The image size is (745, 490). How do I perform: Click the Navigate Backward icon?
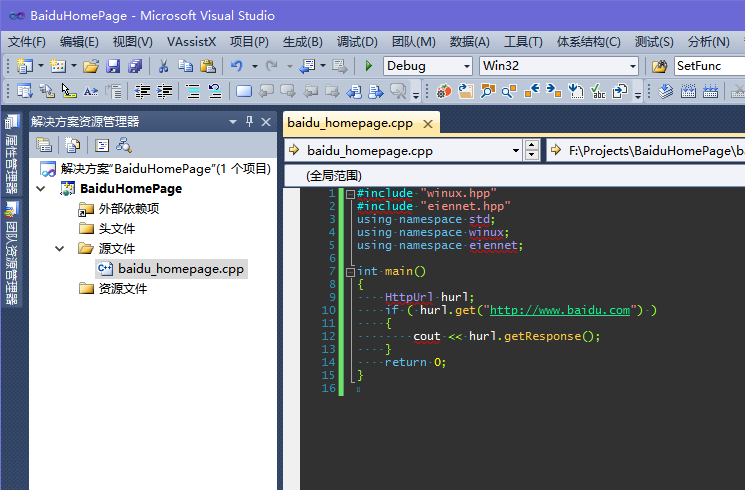(307, 66)
